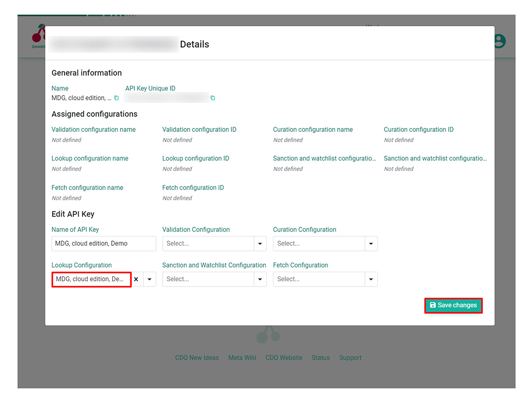Click the Lookup Configuration selected value

(92, 279)
